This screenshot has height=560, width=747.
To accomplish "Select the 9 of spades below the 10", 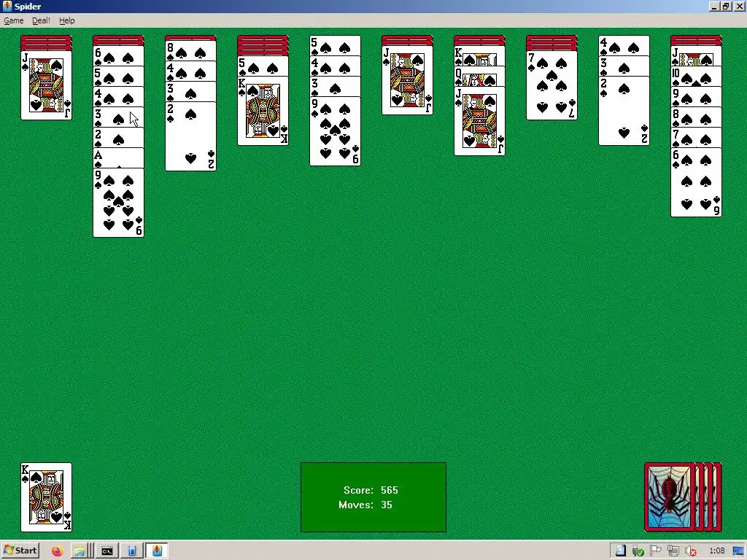I will point(696,97).
